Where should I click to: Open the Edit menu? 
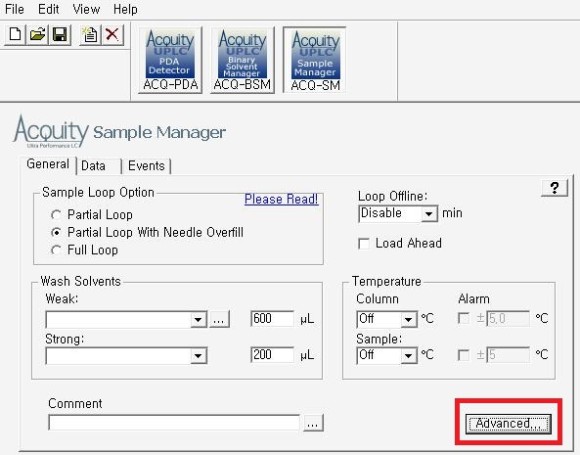48,9
